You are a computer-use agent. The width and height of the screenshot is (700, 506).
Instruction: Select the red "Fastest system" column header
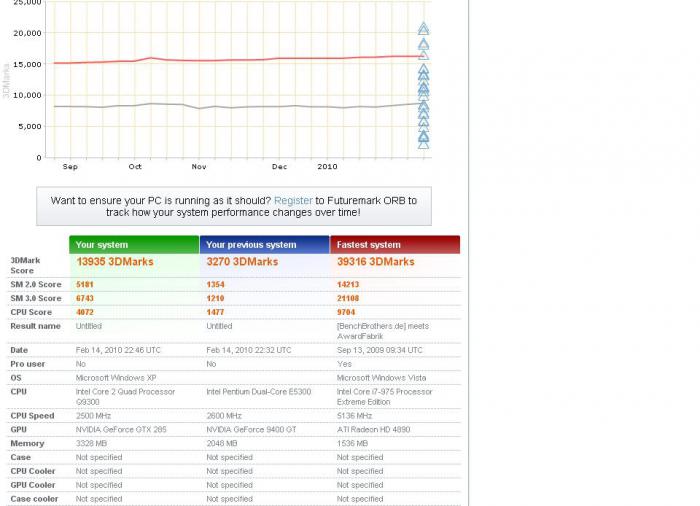395,245
